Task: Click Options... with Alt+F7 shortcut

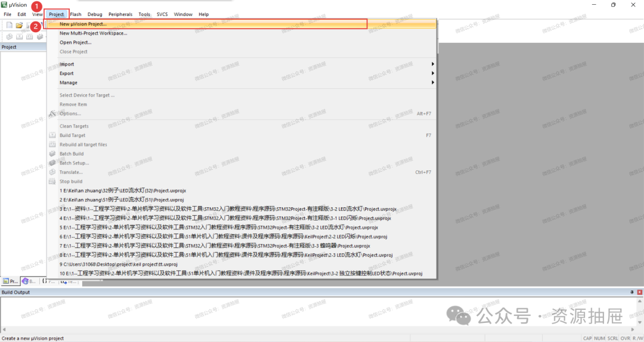Action: (242, 114)
